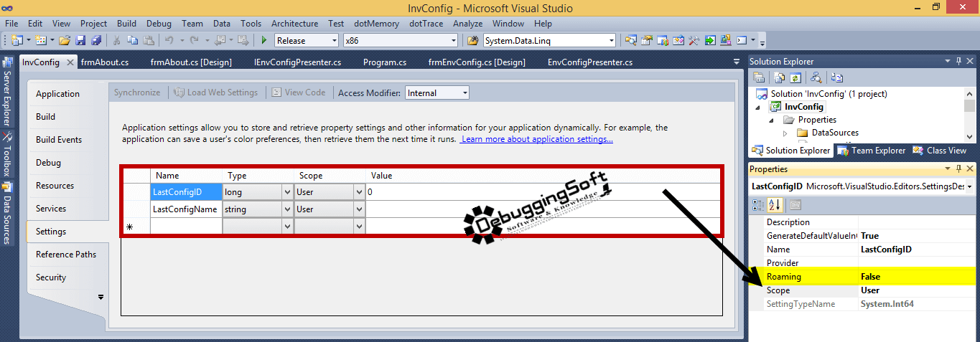Click the Synchronize button
This screenshot has width=980, height=342.
[137, 92]
